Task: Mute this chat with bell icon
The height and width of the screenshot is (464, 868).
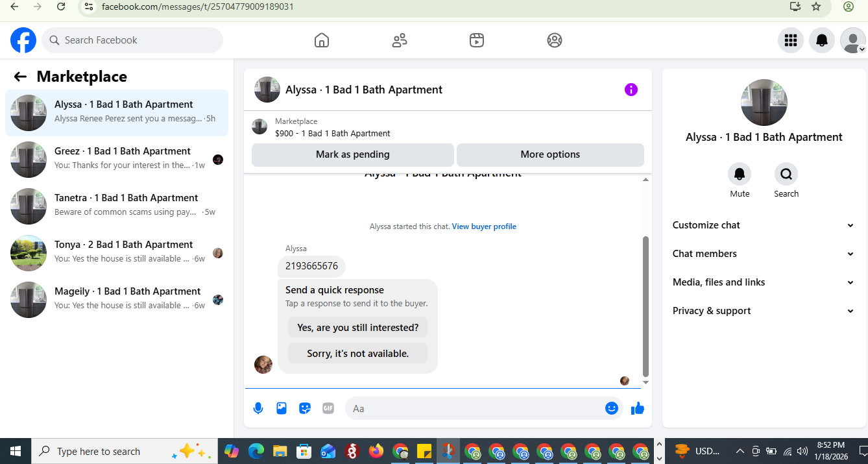Action: tap(740, 174)
